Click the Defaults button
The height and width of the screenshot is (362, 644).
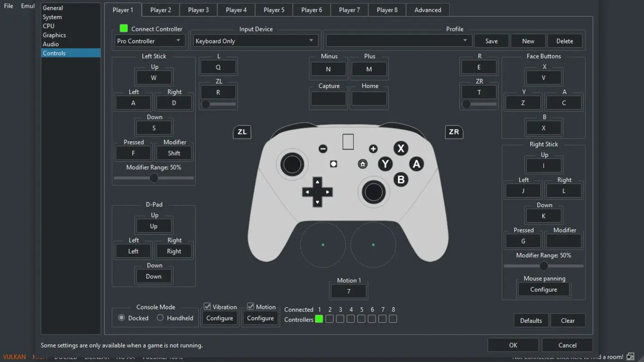pos(531,320)
